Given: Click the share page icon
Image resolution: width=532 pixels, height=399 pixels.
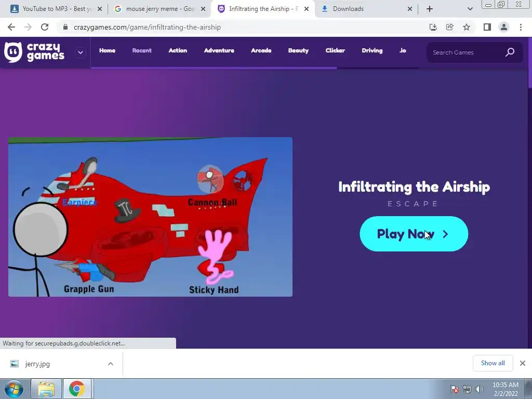Looking at the screenshot, I should pos(449,27).
